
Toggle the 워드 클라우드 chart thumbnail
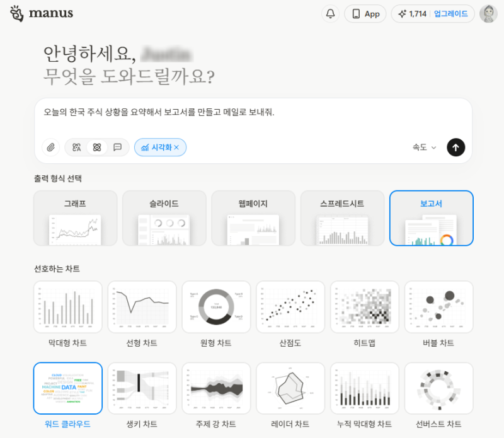click(68, 388)
